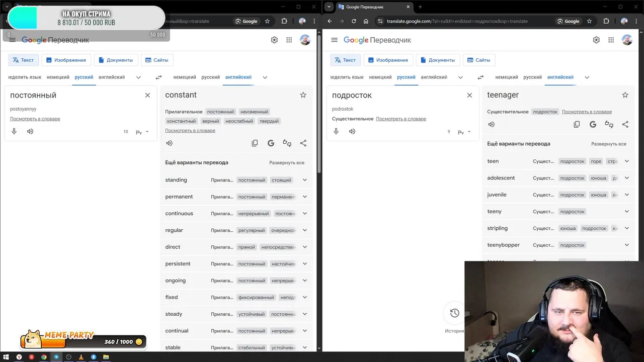Swap languages in left translator window

pos(158,77)
